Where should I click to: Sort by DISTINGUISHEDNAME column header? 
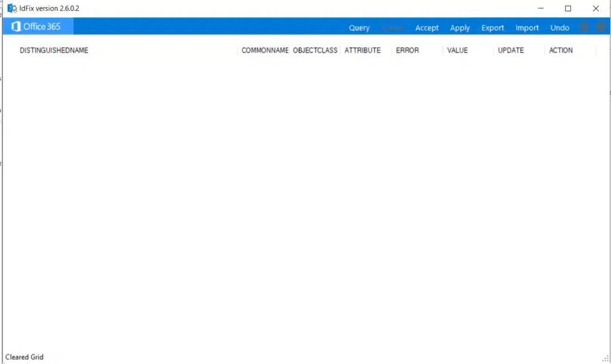click(x=54, y=51)
